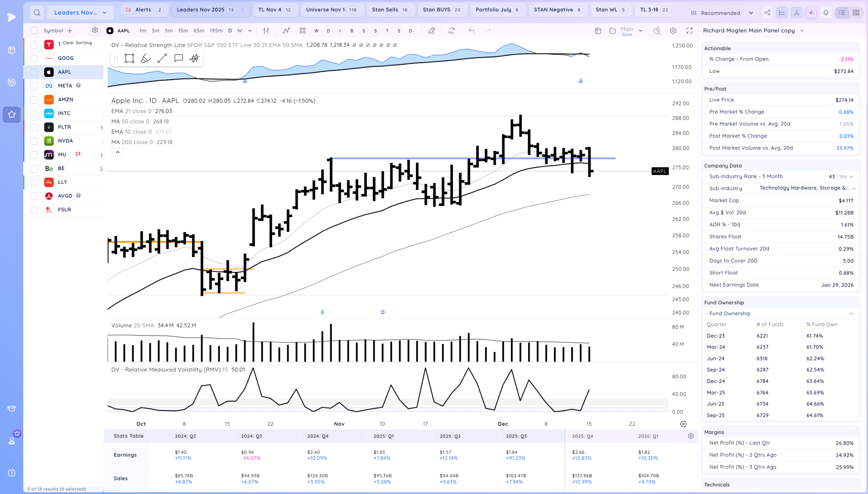Click the blue horizontal resistance line
The image size is (868, 494).
click(x=373, y=158)
